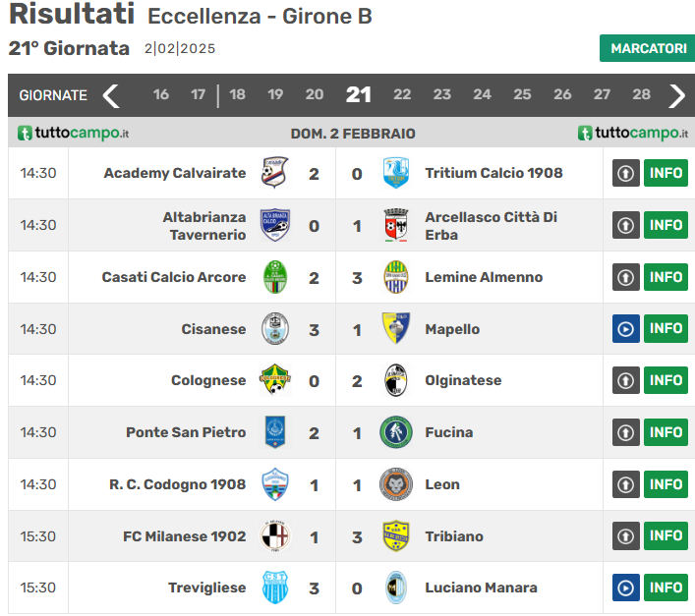Click the Tribiano team crest

(395, 536)
